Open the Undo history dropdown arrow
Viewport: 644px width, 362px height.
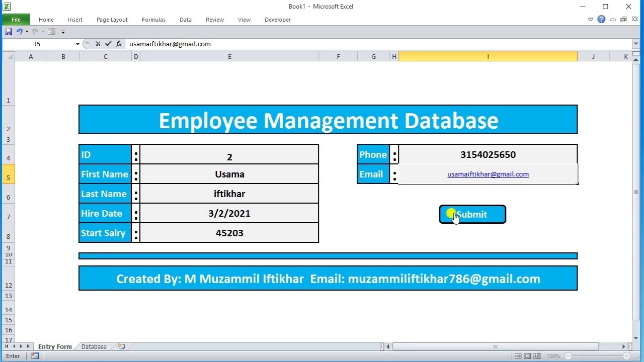27,32
